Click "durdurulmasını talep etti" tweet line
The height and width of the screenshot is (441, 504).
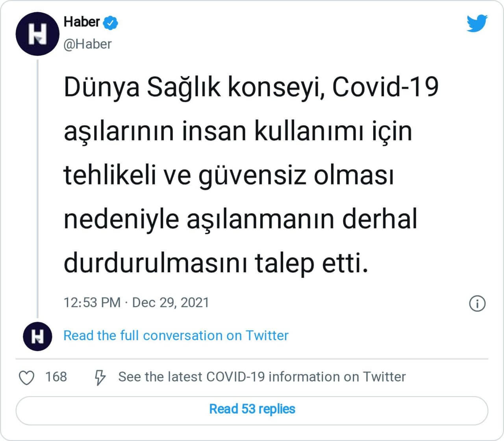tap(216, 263)
